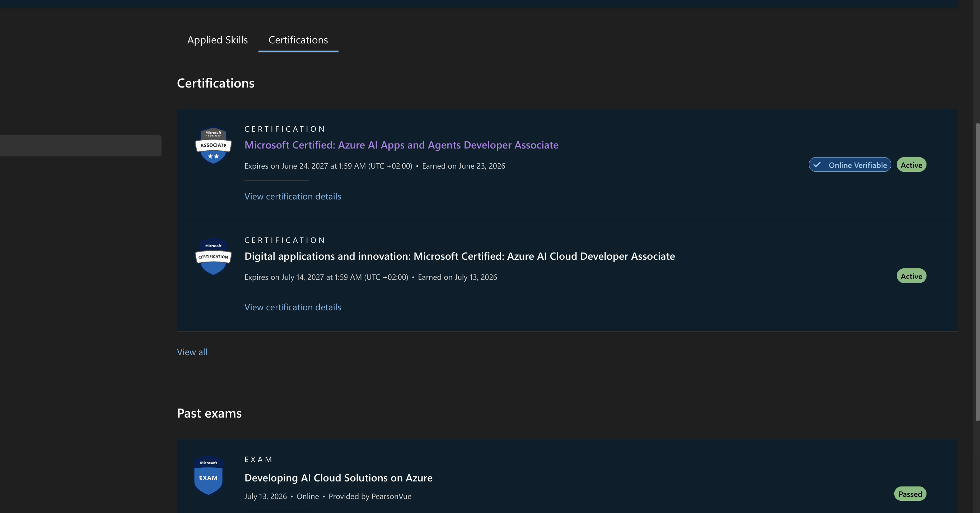This screenshot has width=980, height=513.
Task: Click the Provided by PearsonVue text
Action: (370, 496)
